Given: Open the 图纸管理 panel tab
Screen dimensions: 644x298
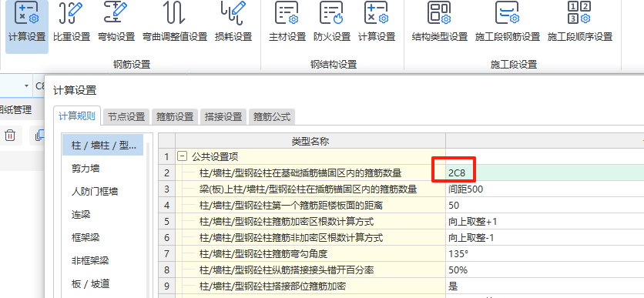Looking at the screenshot, I should [x=15, y=109].
